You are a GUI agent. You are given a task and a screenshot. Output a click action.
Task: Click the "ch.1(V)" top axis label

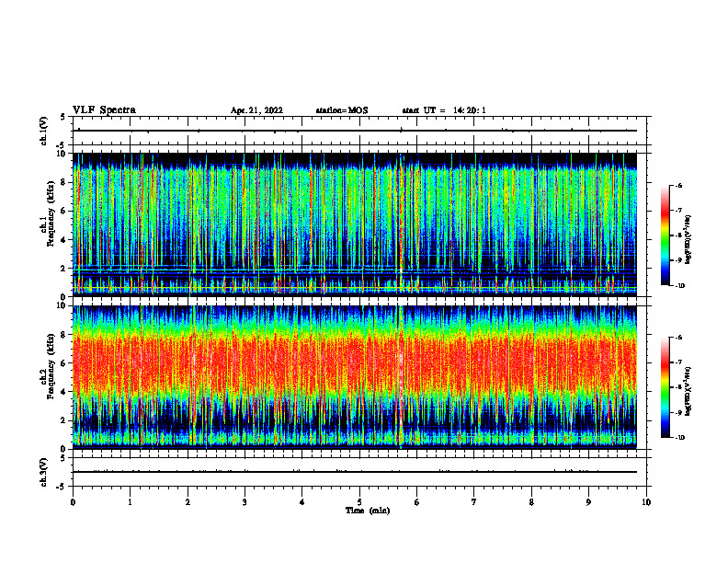coord(44,131)
